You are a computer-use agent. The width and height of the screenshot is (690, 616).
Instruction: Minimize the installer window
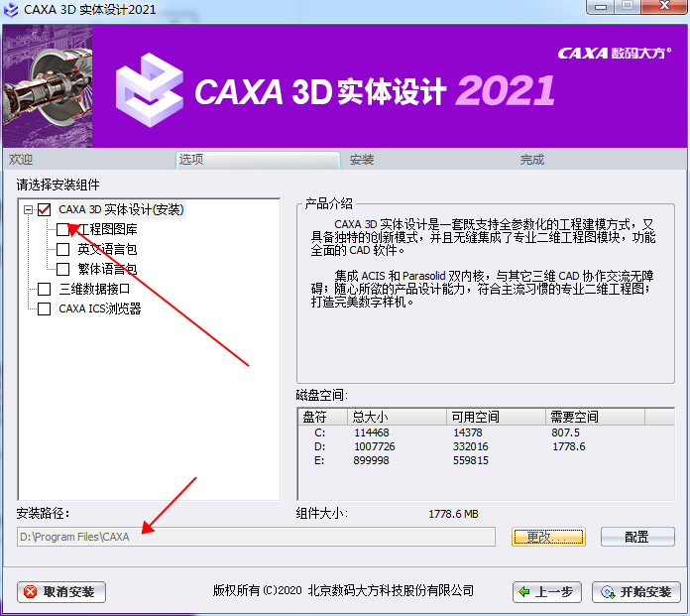click(601, 7)
